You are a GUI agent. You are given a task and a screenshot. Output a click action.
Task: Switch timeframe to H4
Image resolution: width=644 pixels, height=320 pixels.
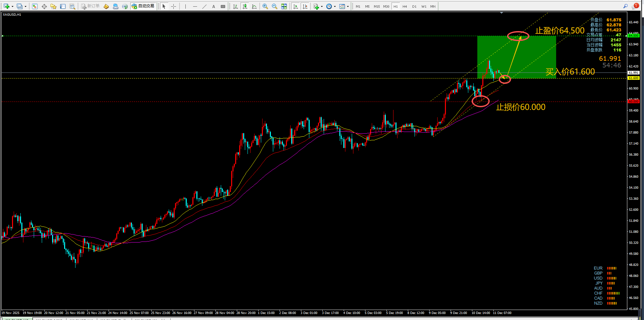click(405, 6)
